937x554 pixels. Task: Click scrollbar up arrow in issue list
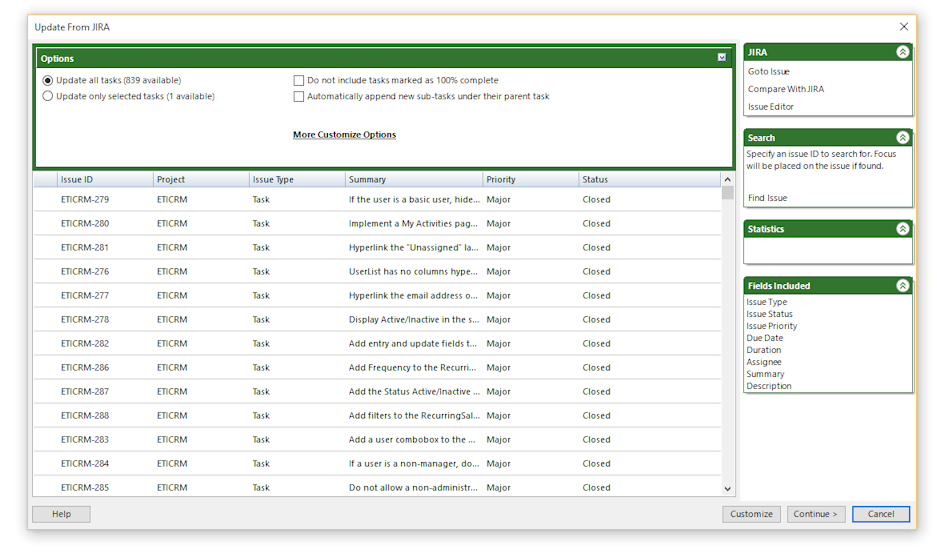point(727,179)
